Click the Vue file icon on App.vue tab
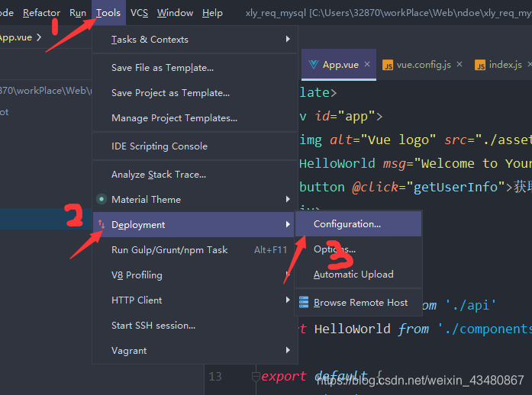 (x=314, y=64)
